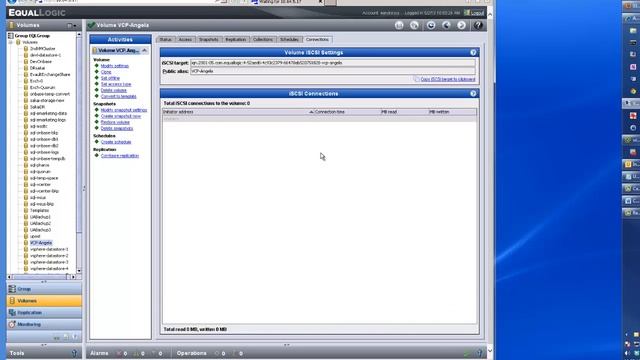This screenshot has width=640, height=360.
Task: Click the refresh toolbar icon
Action: click(431, 25)
